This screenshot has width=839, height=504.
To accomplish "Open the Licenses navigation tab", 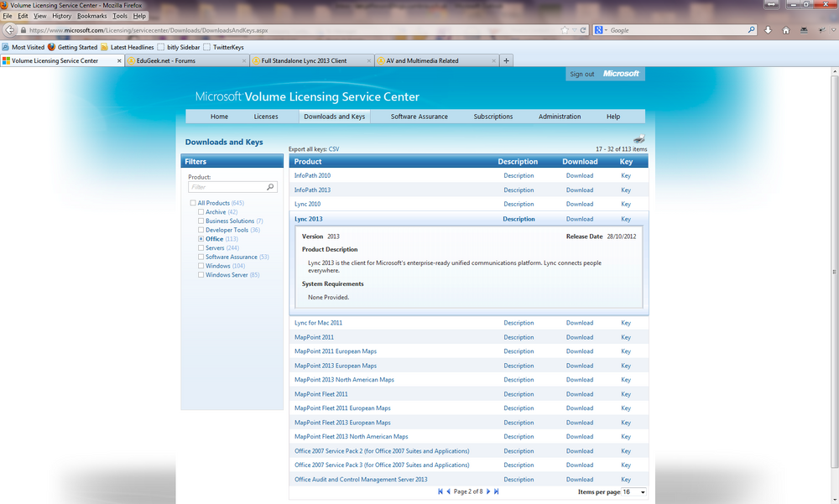I will pyautogui.click(x=266, y=116).
